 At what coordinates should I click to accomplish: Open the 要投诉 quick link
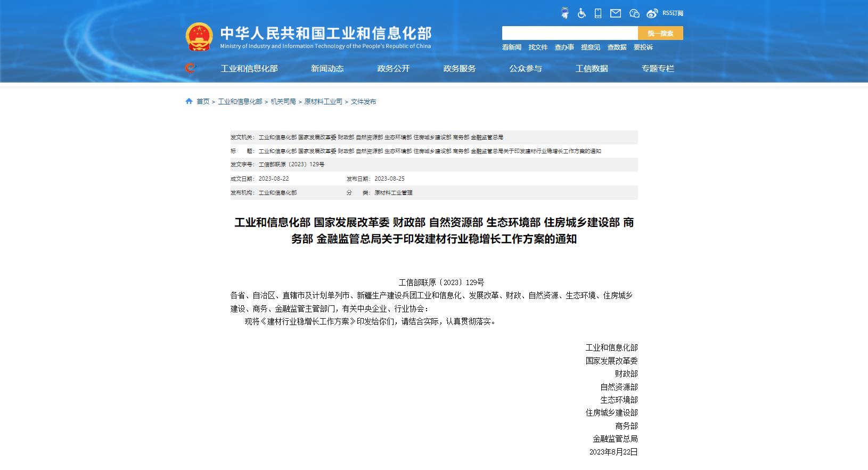643,47
